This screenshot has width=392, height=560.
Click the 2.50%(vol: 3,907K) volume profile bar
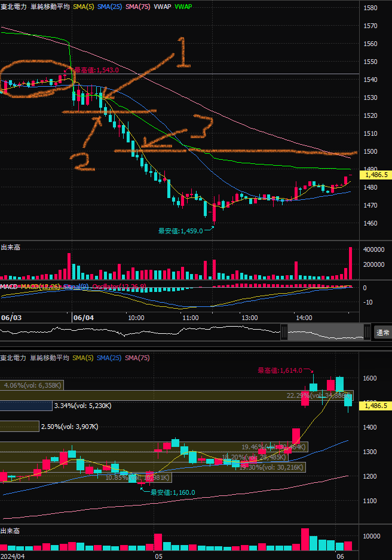tap(19, 427)
